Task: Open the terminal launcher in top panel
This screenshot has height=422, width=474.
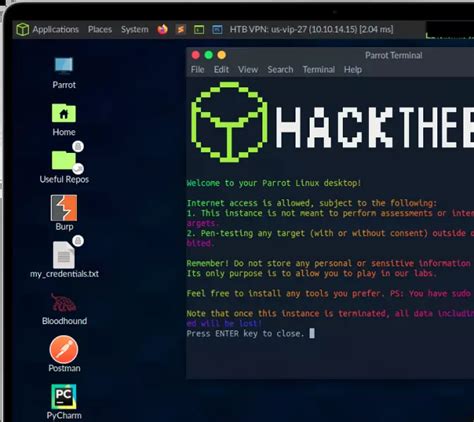Action: pyautogui.click(x=199, y=30)
